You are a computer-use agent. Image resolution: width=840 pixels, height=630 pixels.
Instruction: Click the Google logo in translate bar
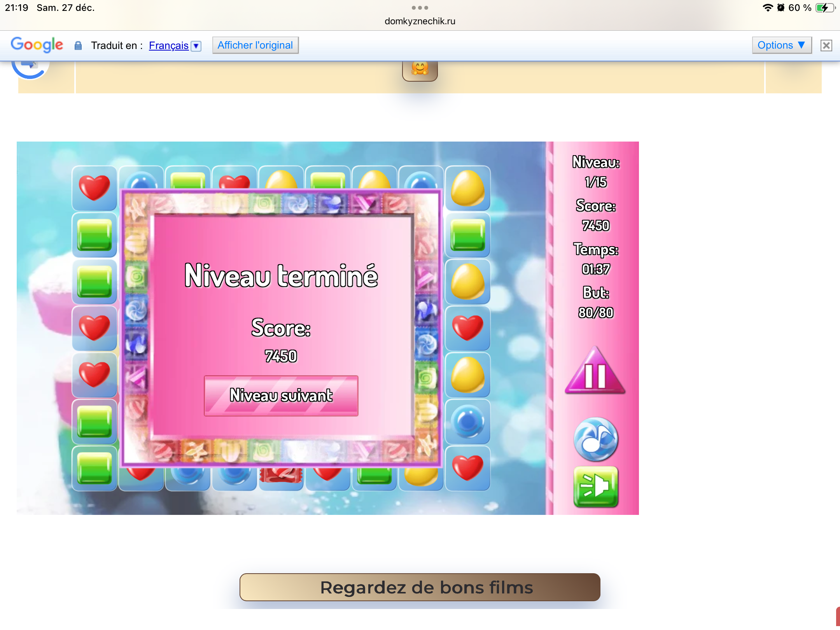(x=37, y=45)
